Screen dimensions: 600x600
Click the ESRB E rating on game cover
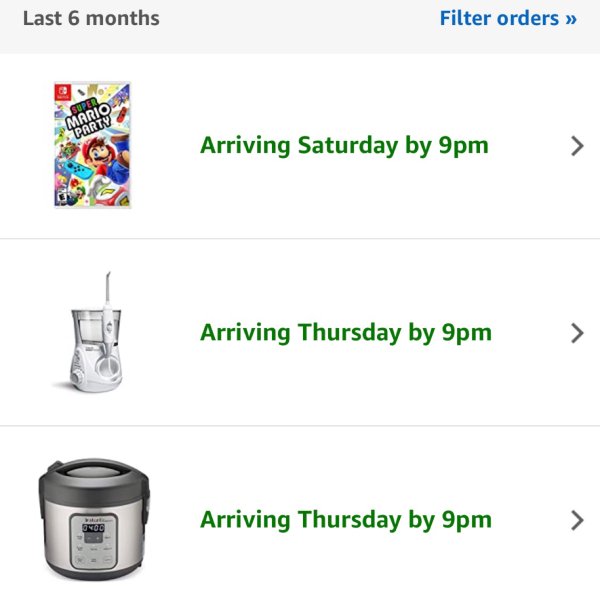(62, 197)
